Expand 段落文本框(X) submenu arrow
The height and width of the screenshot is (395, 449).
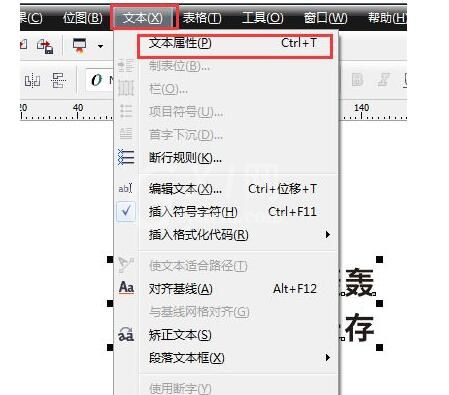(x=328, y=358)
